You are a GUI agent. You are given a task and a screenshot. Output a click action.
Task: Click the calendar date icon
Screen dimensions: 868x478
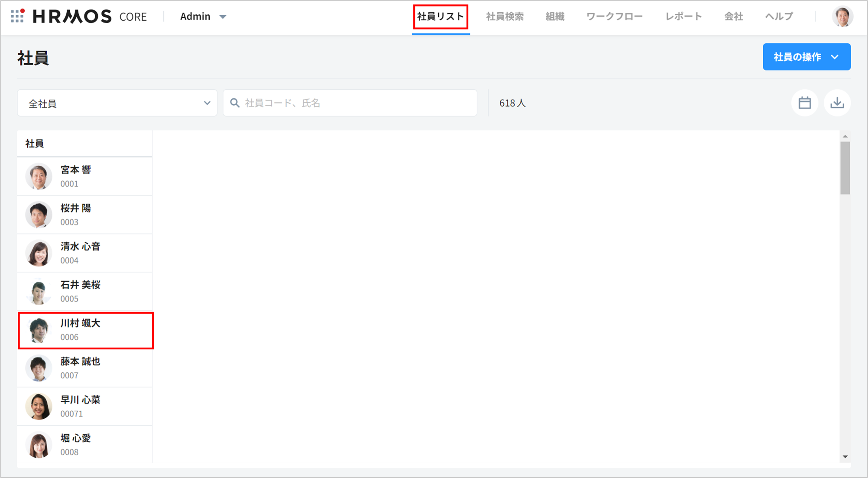pos(804,103)
